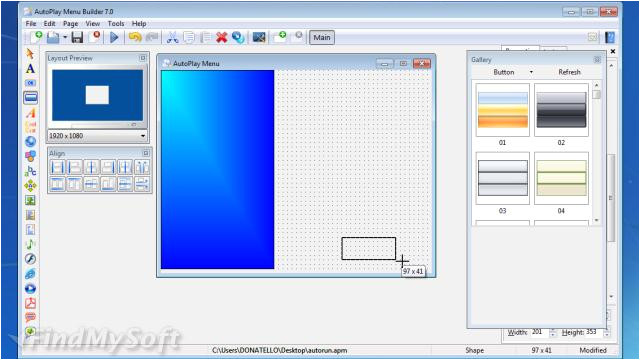Choose gallery button style 02

click(x=561, y=110)
